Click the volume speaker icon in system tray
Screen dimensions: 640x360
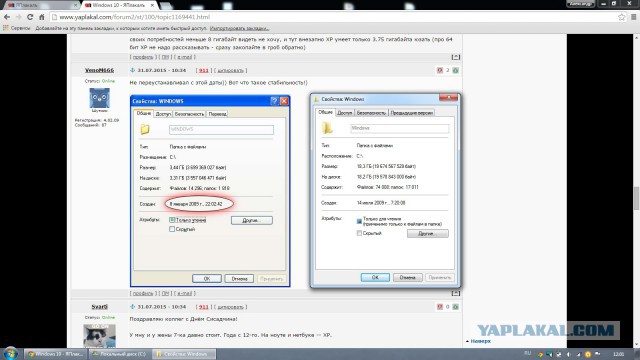tap(569, 354)
